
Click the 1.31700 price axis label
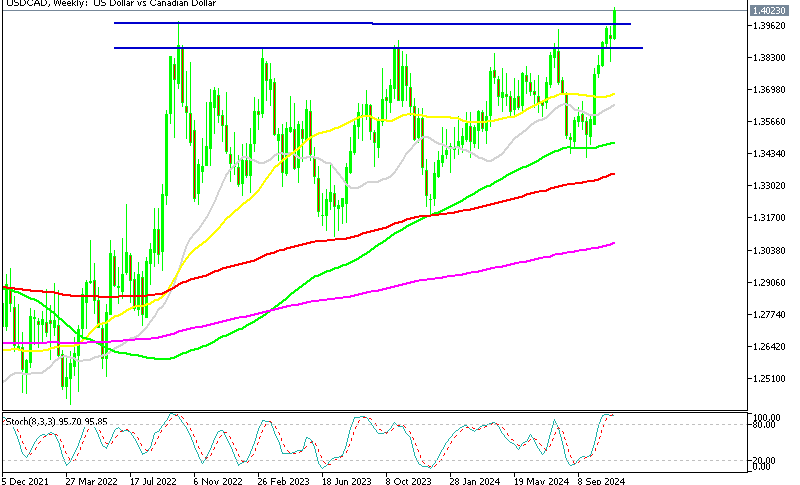coord(769,218)
